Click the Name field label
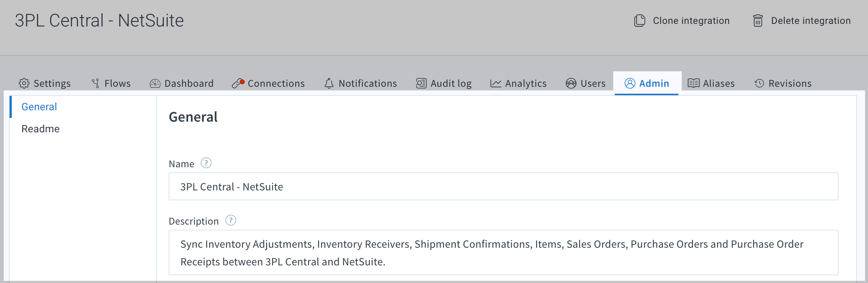 tap(181, 164)
